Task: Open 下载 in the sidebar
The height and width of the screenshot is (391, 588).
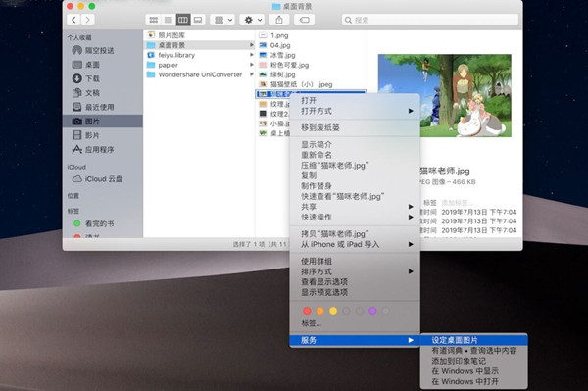Action: point(102,78)
